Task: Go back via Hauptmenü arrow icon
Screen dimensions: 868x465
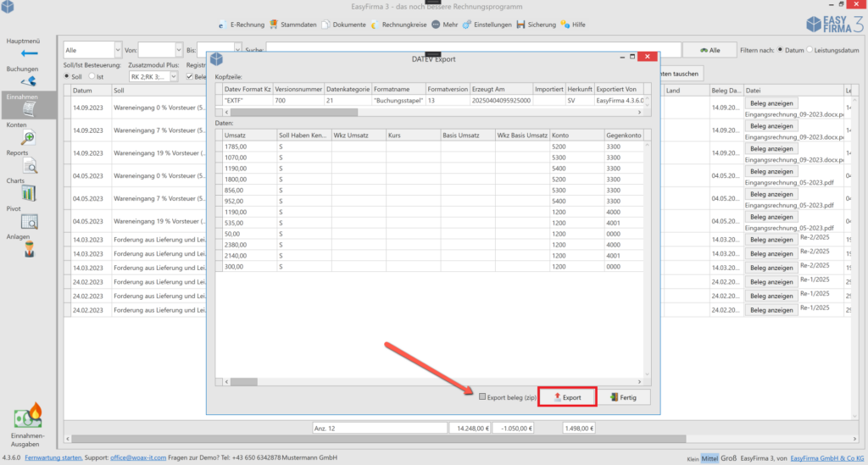Action: coord(29,53)
